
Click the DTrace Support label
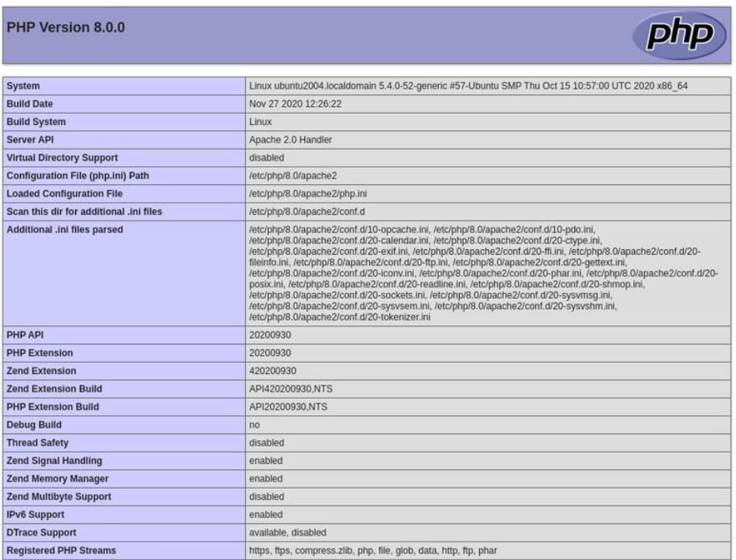[x=42, y=532]
